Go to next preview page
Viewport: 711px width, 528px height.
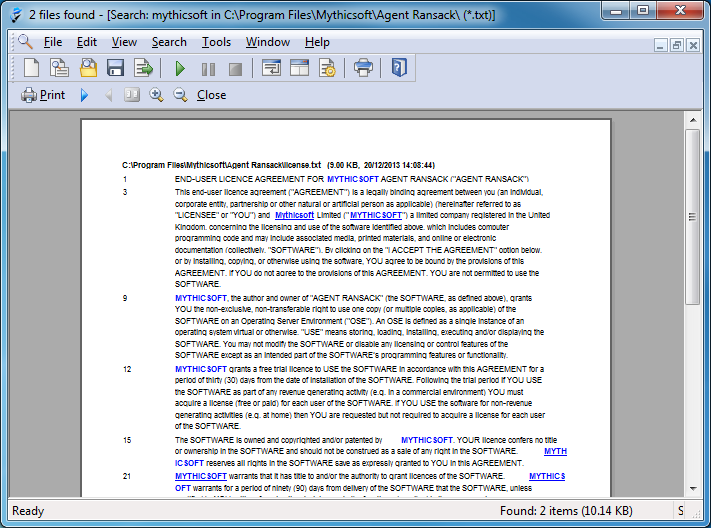(85, 95)
